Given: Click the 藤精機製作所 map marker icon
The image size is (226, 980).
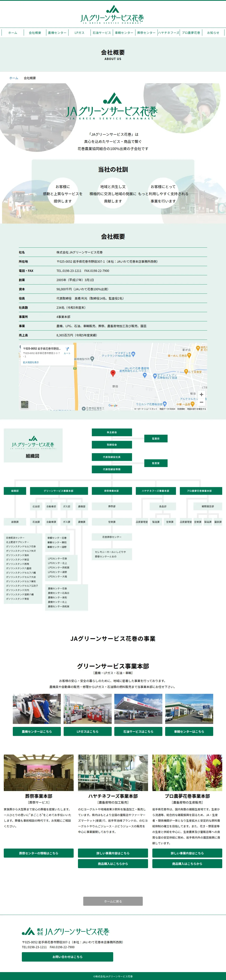Looking at the screenshot, I should (x=92, y=359).
